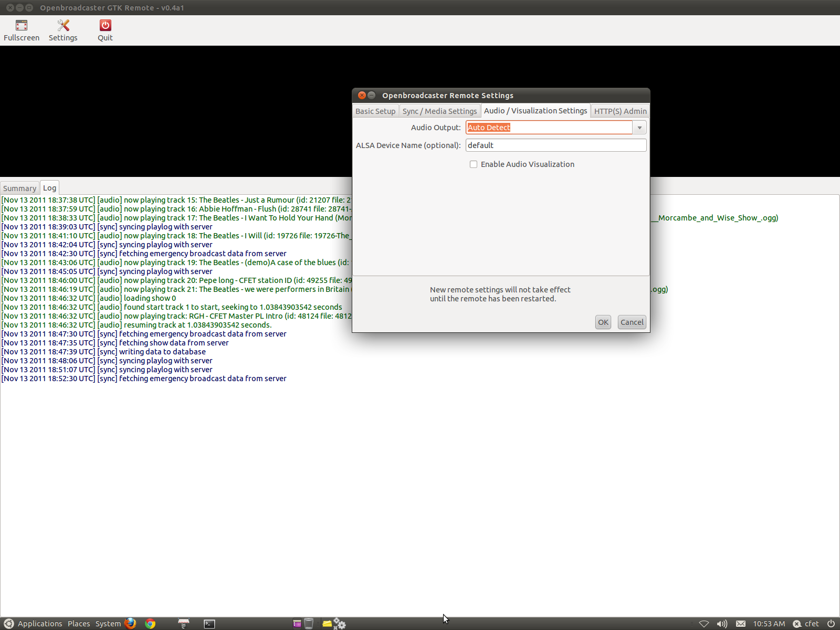Click the 10:53 AM clock

(769, 624)
